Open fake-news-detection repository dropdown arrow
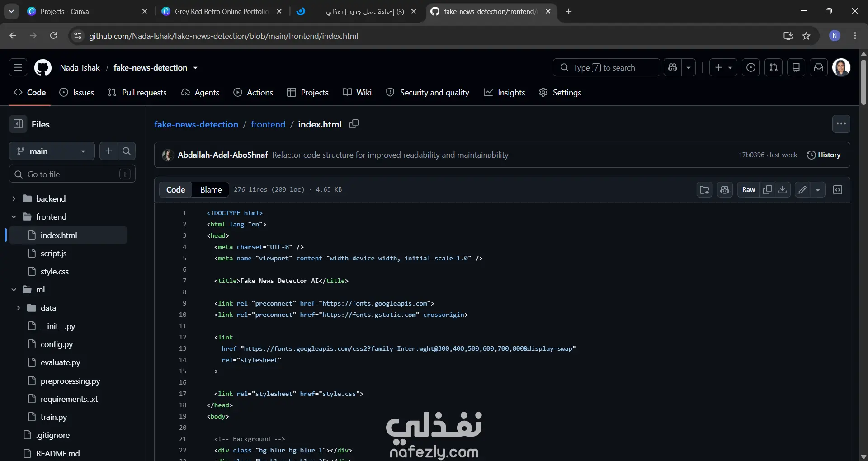 (195, 68)
